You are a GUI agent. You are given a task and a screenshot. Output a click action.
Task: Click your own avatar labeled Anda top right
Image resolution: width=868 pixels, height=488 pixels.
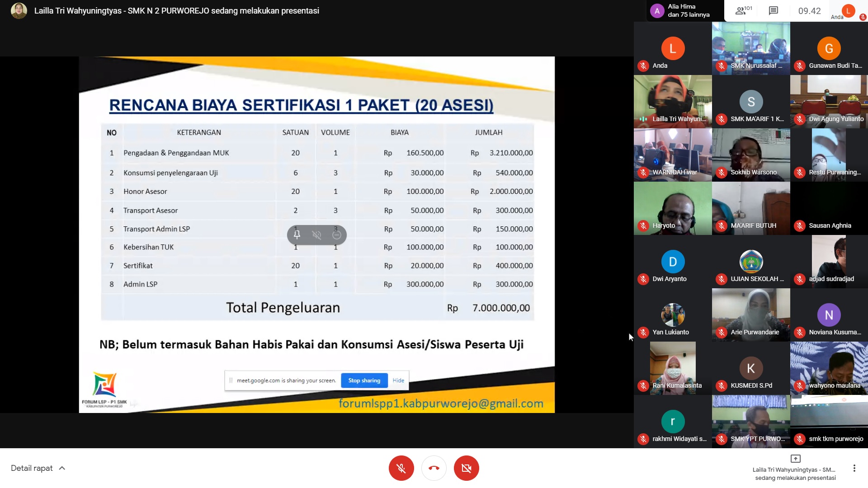click(x=848, y=11)
